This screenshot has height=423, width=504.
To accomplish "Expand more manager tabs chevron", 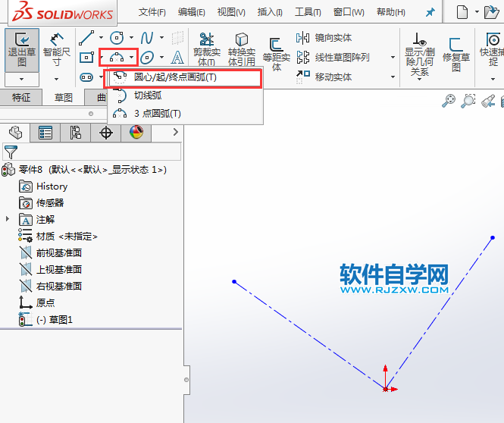I will click(176, 132).
